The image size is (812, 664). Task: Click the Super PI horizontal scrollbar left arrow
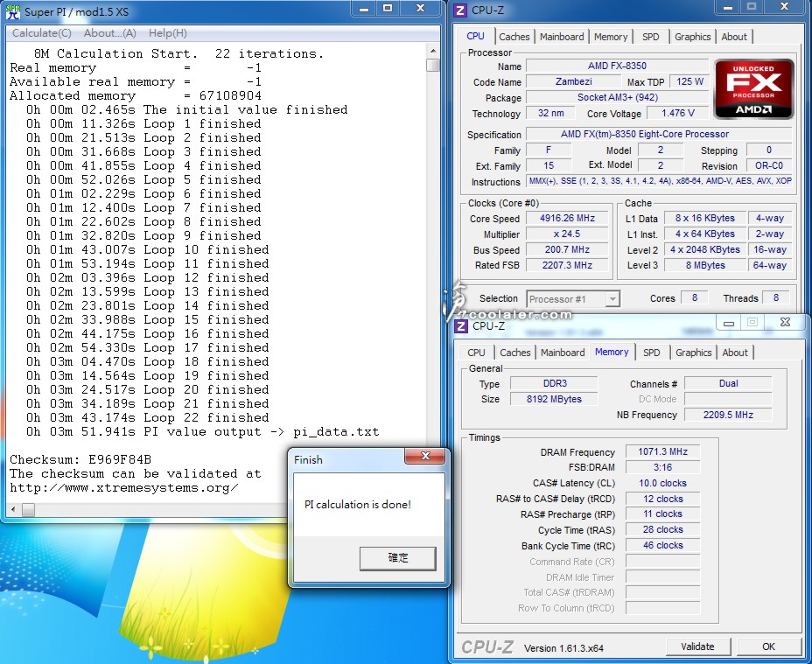point(13,510)
